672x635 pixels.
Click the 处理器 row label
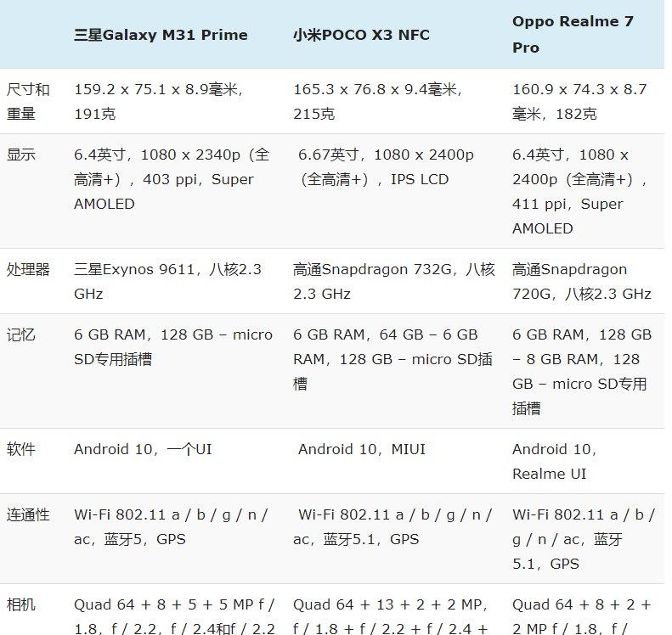[x=28, y=269]
